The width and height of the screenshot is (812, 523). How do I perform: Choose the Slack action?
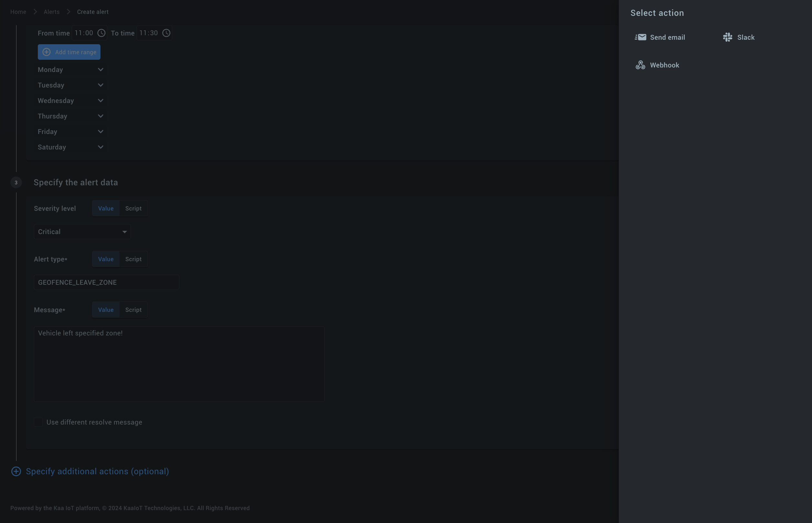point(739,37)
